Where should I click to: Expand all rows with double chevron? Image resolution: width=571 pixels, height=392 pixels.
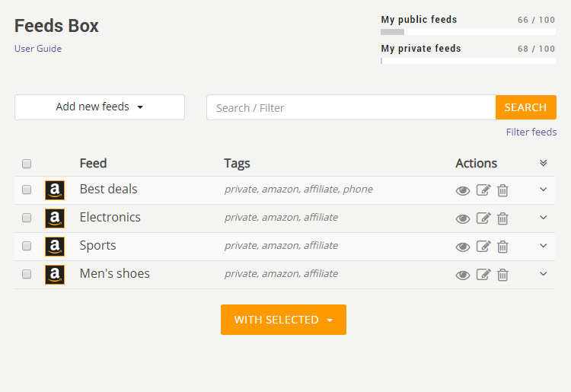click(x=543, y=163)
